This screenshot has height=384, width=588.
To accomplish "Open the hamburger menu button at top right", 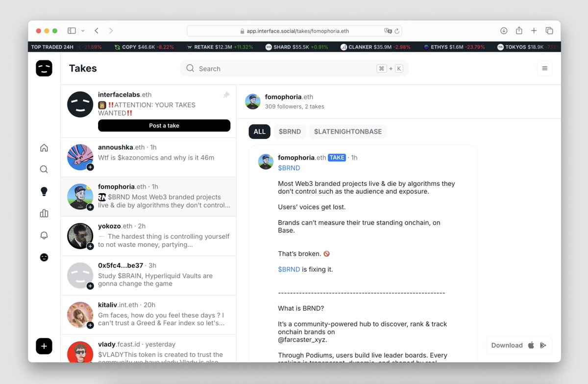I will 544,69.
